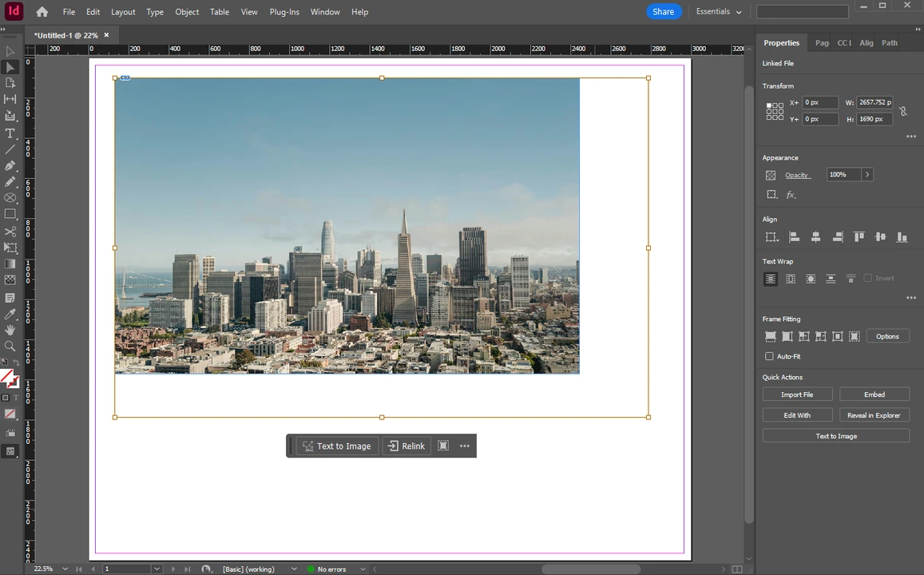Pick the Scissors tool

click(10, 232)
